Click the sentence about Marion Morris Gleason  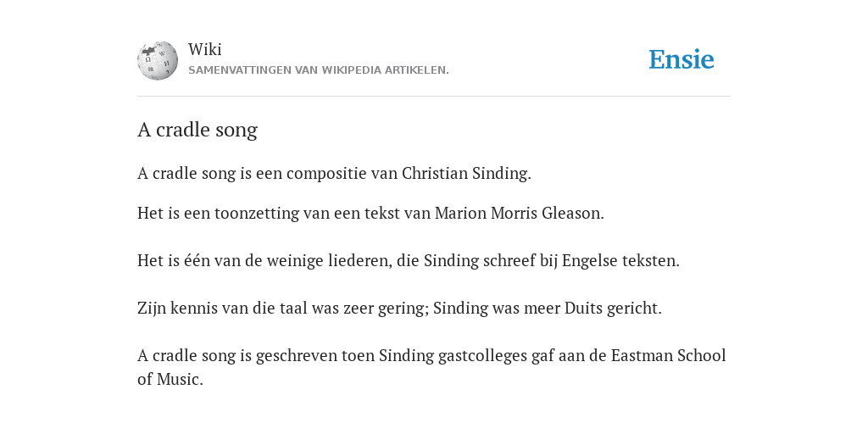tap(371, 213)
